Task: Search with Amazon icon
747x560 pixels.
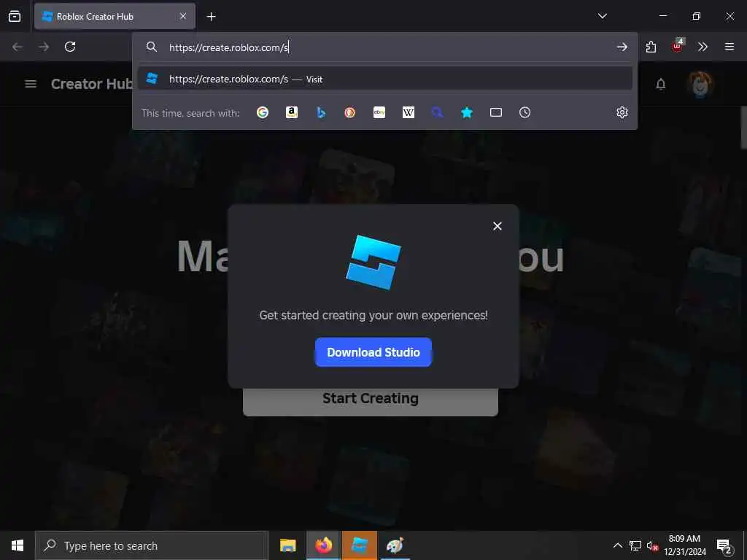Action: [x=292, y=112]
